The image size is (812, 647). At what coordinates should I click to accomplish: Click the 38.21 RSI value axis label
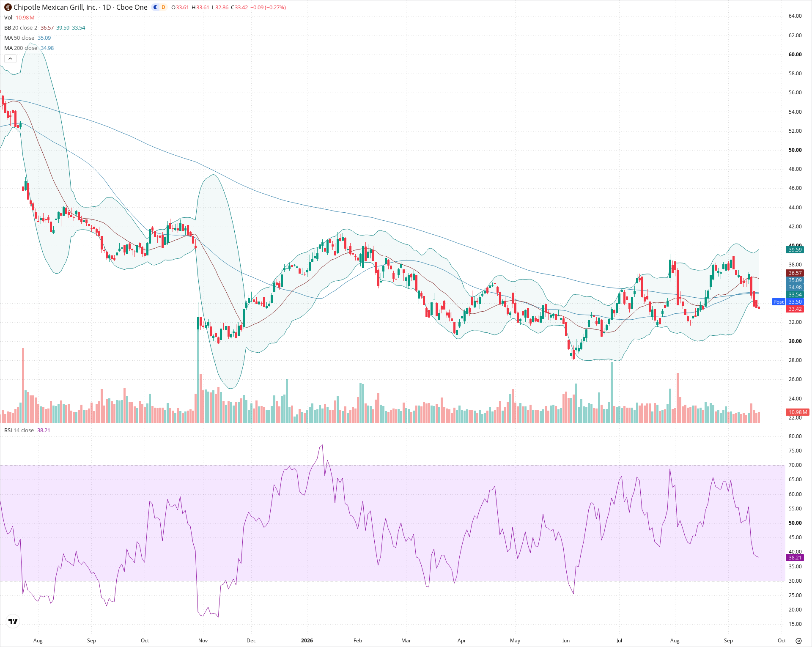(x=795, y=558)
